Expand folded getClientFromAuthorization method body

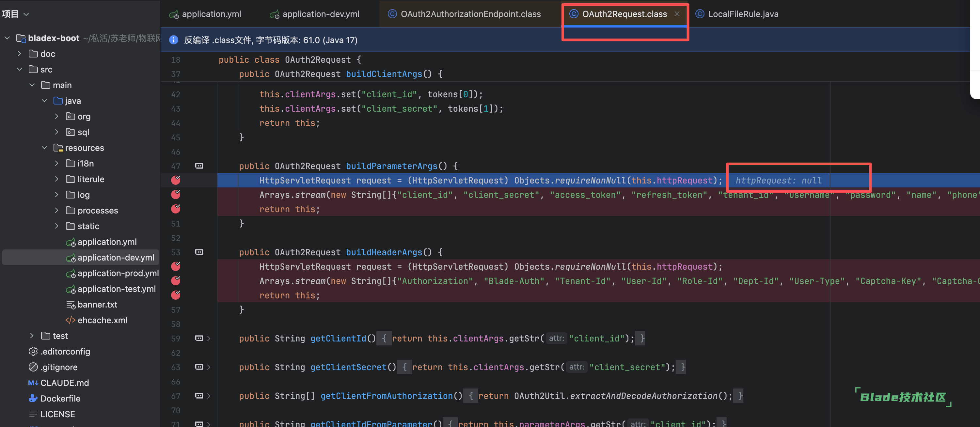tap(209, 396)
